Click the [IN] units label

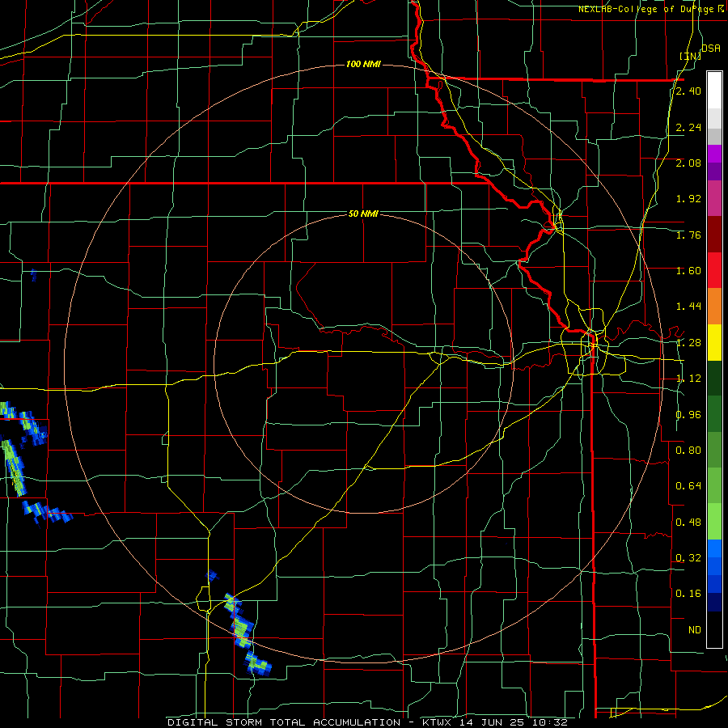coord(691,56)
